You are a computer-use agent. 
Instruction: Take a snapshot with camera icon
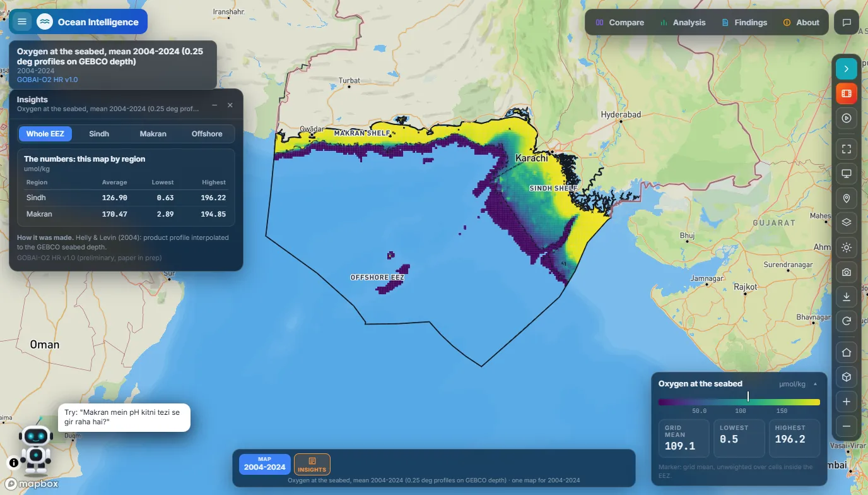click(847, 272)
